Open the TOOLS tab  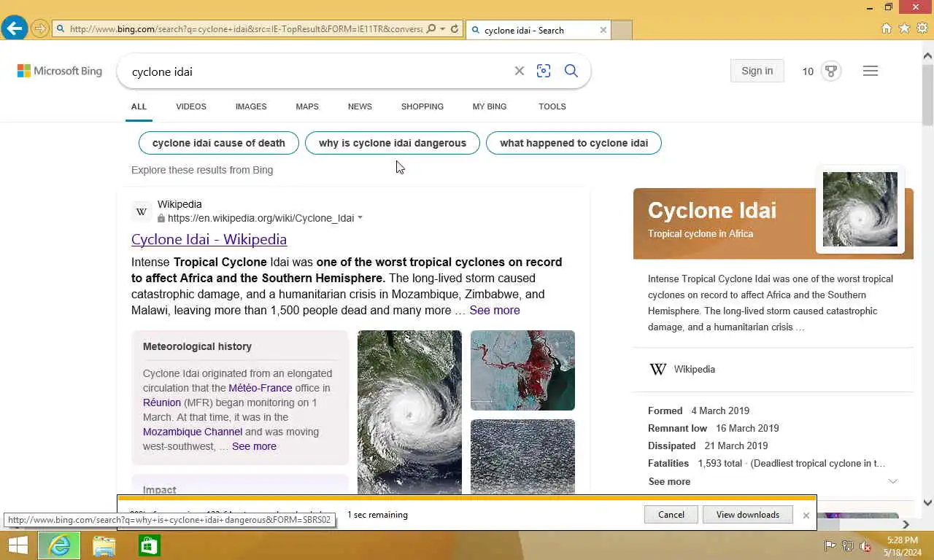coord(552,106)
